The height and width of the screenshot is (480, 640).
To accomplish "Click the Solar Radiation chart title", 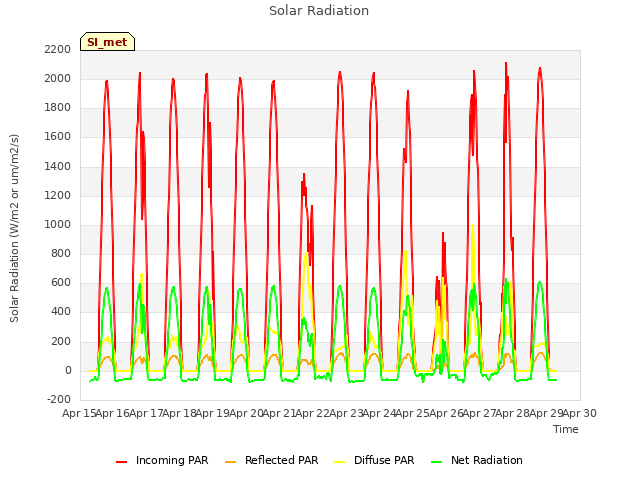I will point(319,11).
